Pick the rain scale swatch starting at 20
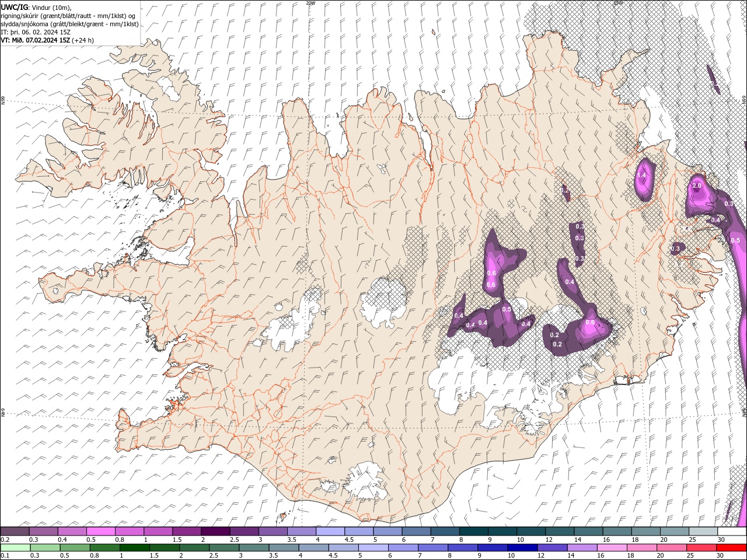 click(x=672, y=548)
